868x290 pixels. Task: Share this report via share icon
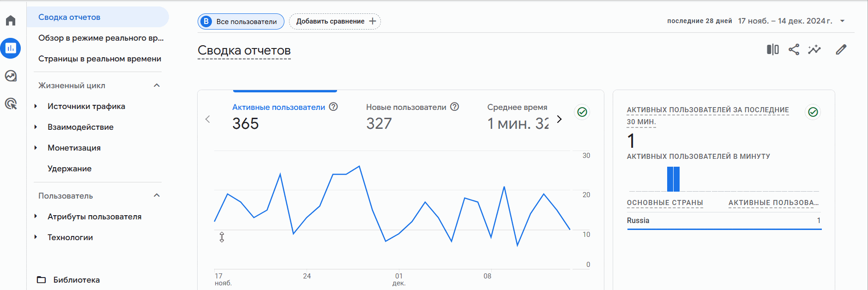794,49
